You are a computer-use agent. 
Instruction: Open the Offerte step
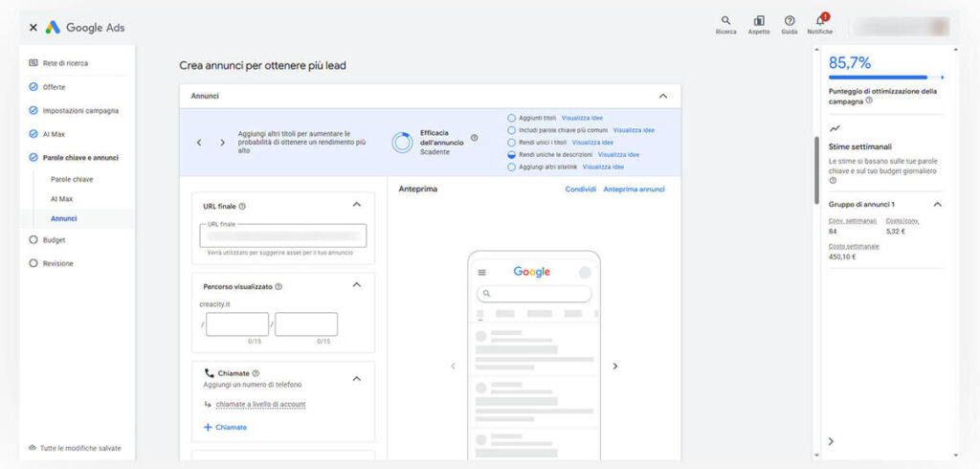[x=54, y=87]
